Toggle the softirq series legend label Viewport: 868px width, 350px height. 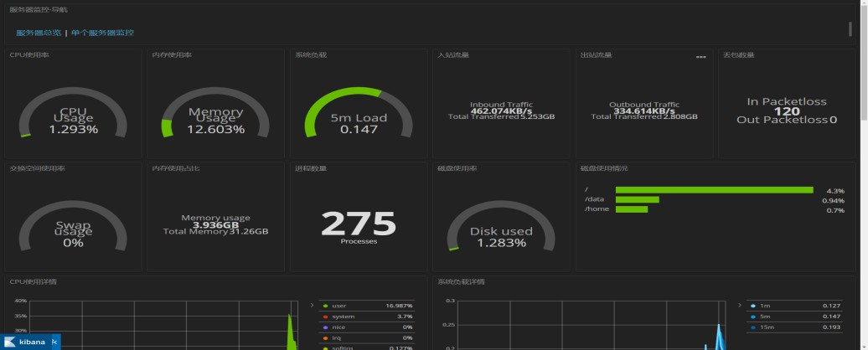click(x=343, y=347)
